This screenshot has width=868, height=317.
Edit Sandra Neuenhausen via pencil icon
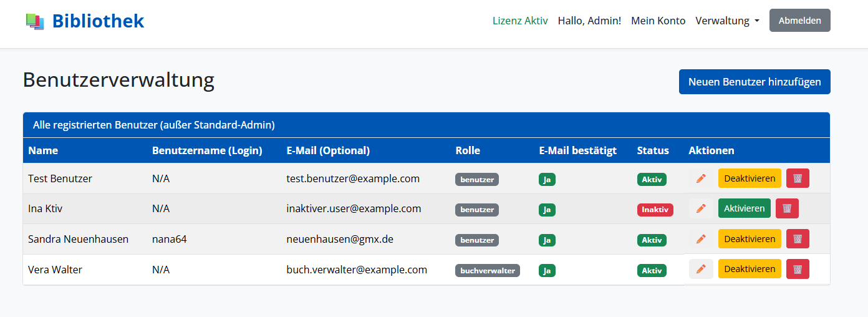(x=701, y=239)
